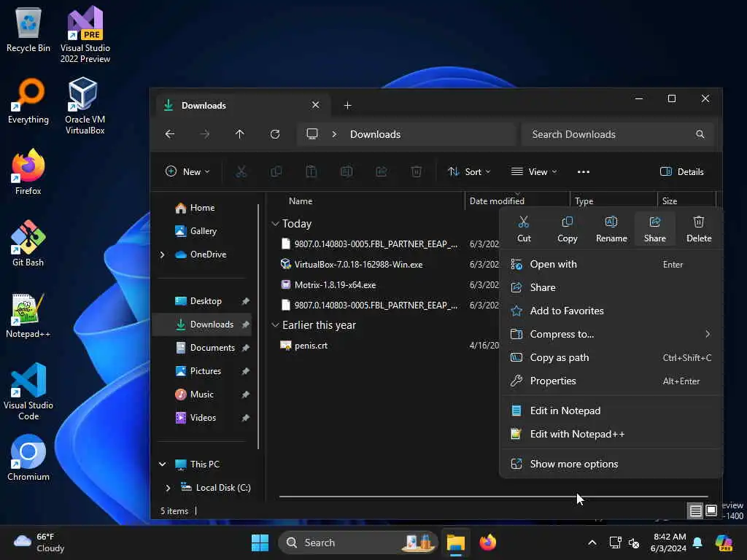This screenshot has height=560, width=747.
Task: Go back with the left arrow
Action: [x=169, y=134]
